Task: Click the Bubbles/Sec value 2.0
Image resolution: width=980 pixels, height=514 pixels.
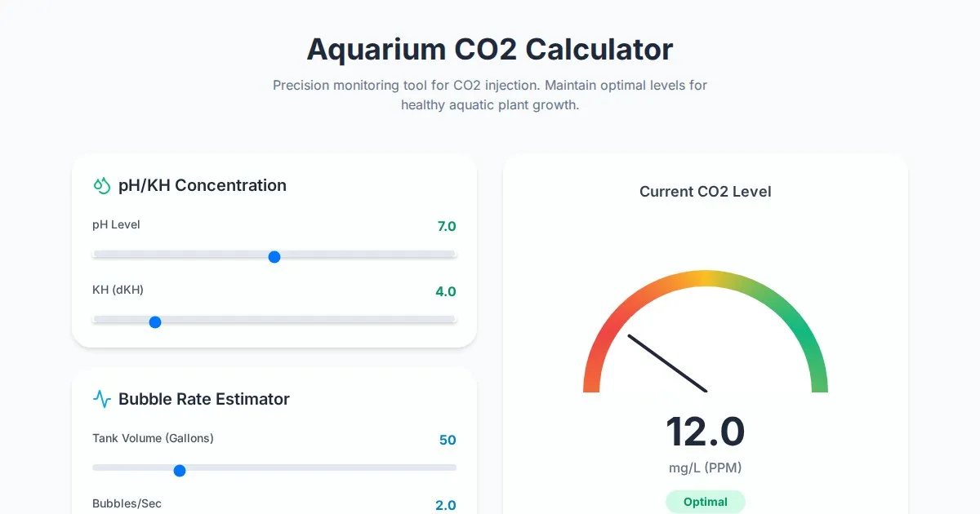Action: tap(446, 505)
